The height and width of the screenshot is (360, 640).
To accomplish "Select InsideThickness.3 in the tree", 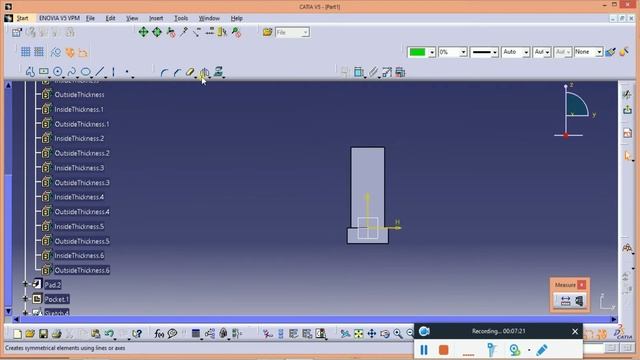I will click(x=79, y=168).
